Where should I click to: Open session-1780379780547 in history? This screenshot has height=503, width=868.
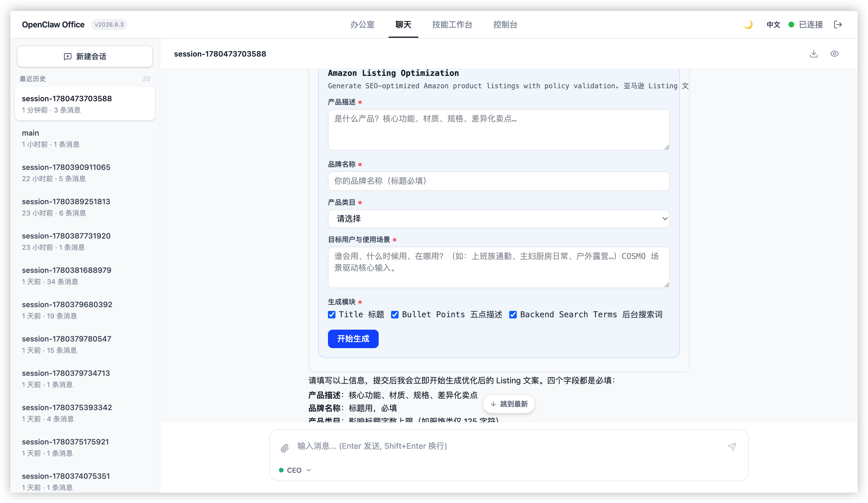pos(85,344)
